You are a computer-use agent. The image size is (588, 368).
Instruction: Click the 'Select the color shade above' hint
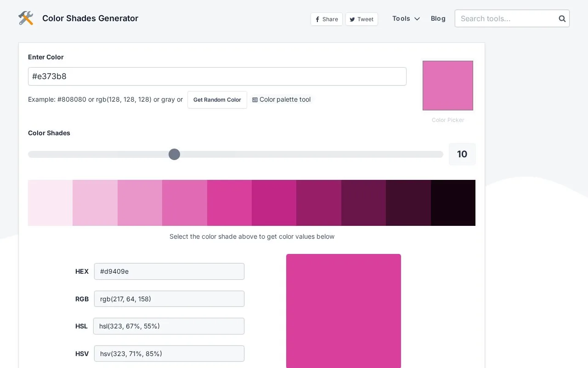click(x=252, y=236)
